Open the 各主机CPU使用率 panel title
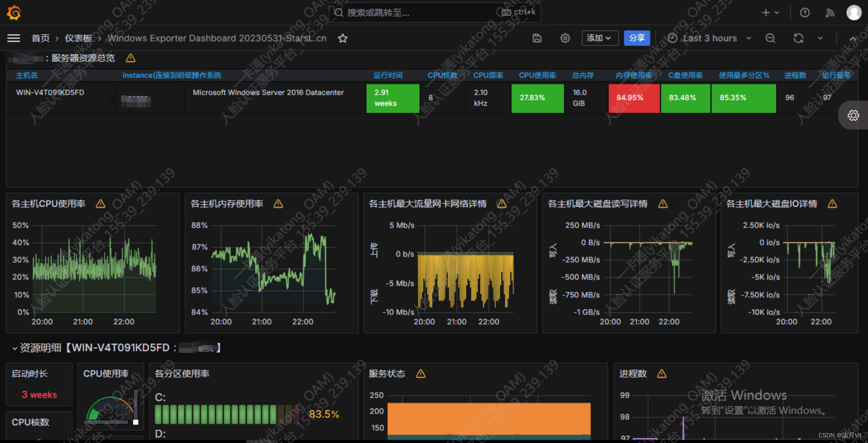Viewport: 868px width, 443px height. point(48,204)
